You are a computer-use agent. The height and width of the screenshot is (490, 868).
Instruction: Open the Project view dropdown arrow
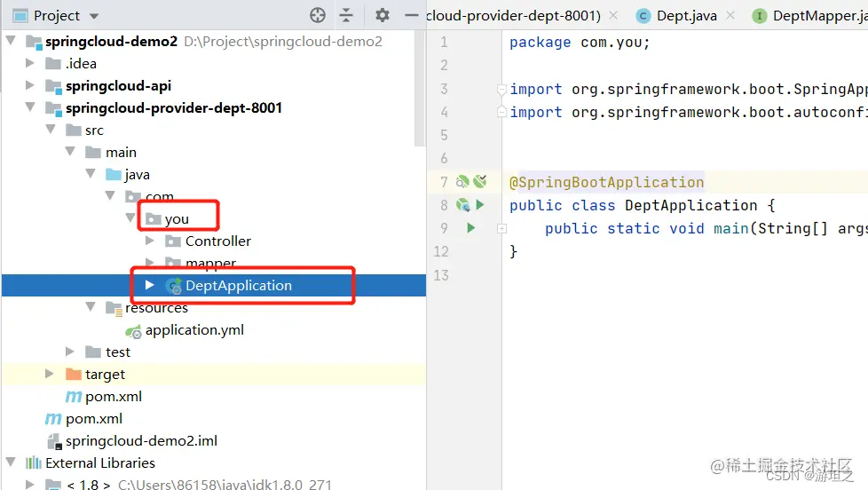(x=94, y=16)
